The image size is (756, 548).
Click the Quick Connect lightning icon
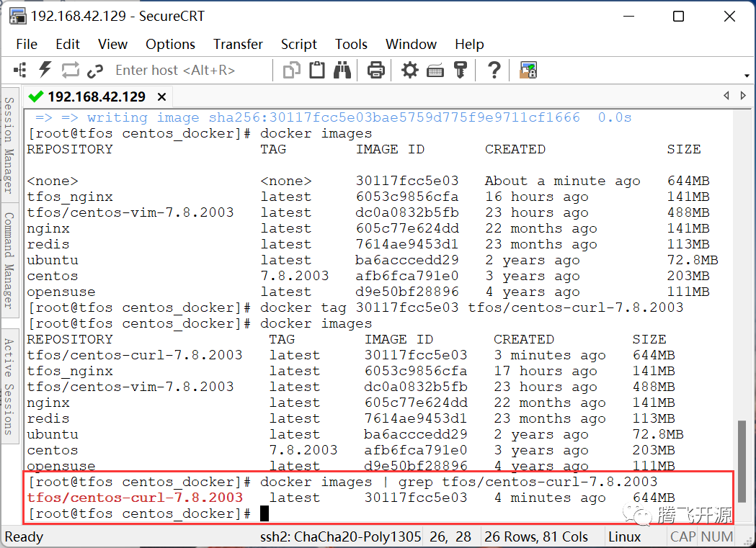point(45,69)
